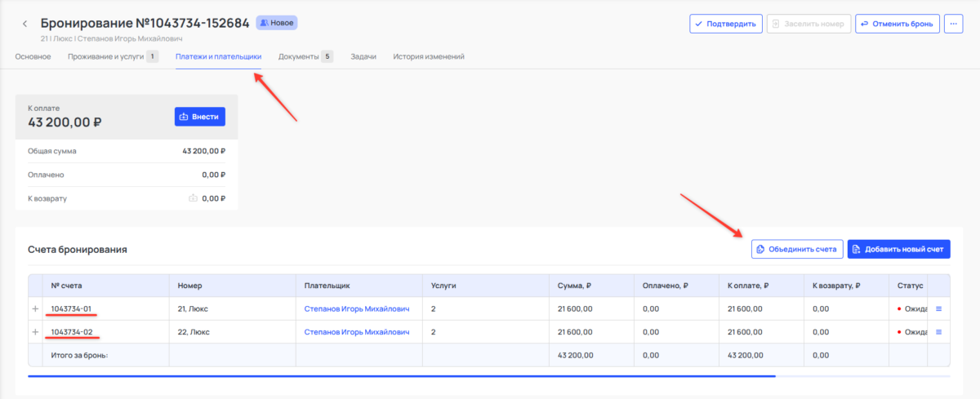Go to the Задачи tab

click(363, 56)
